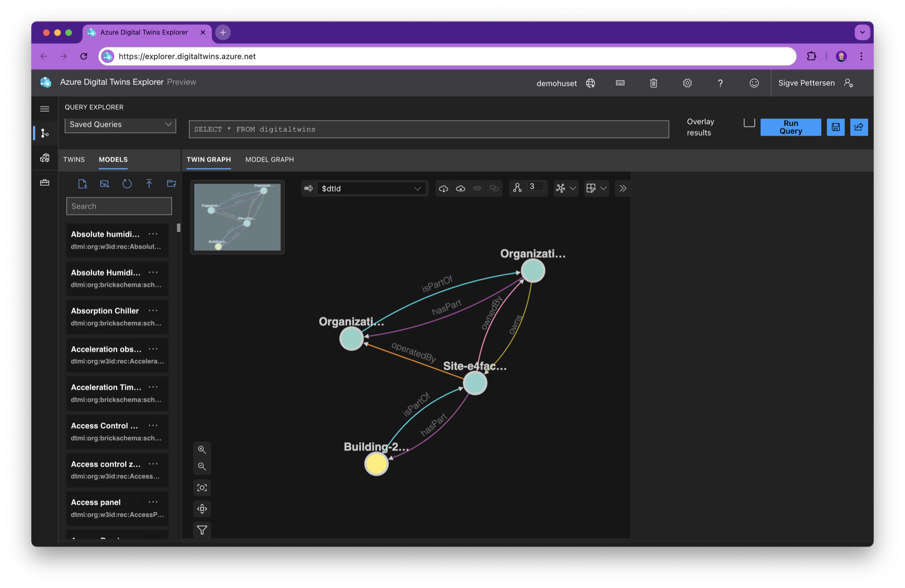Open options menu for Access panel model
905x588 pixels.
coord(153,502)
